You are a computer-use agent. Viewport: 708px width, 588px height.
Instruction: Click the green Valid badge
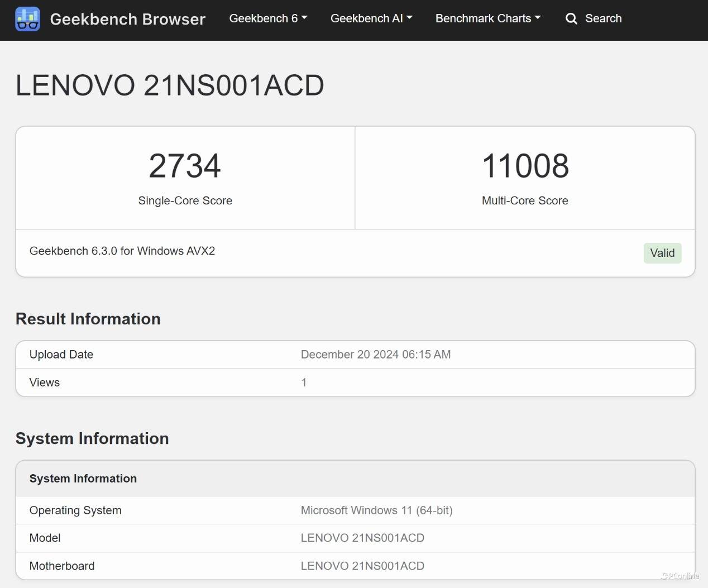pyautogui.click(x=662, y=253)
